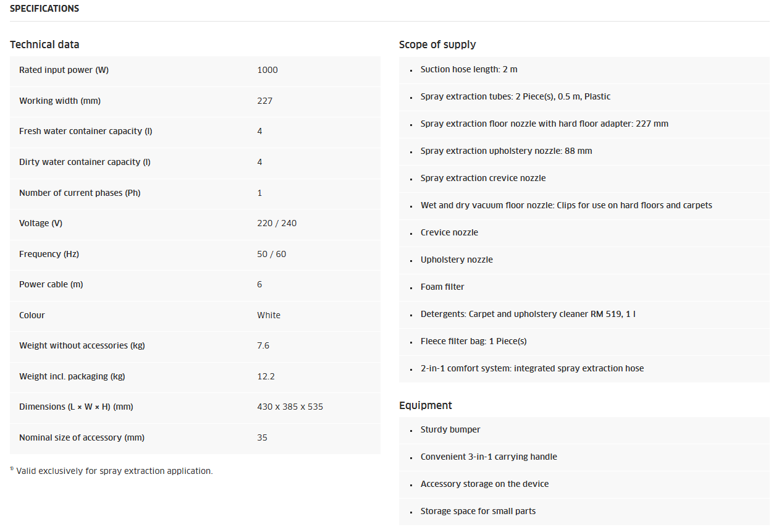Click the Technical data heading
779x532 pixels.
pos(44,44)
